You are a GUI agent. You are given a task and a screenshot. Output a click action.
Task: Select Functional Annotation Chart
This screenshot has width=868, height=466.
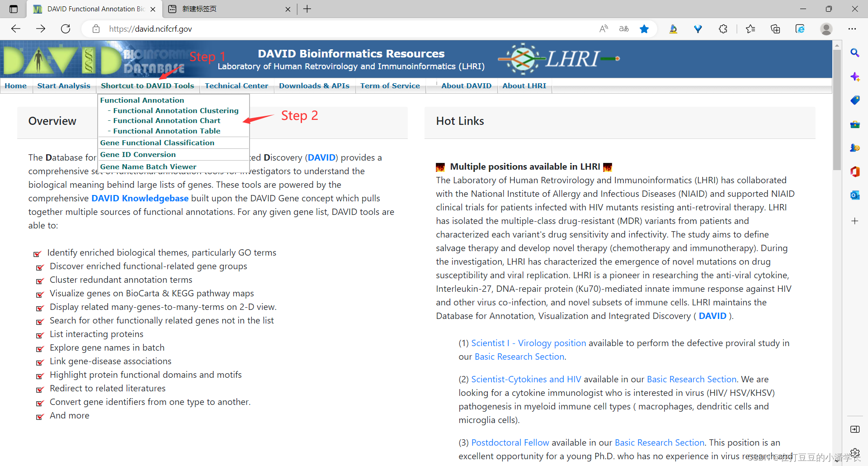167,120
